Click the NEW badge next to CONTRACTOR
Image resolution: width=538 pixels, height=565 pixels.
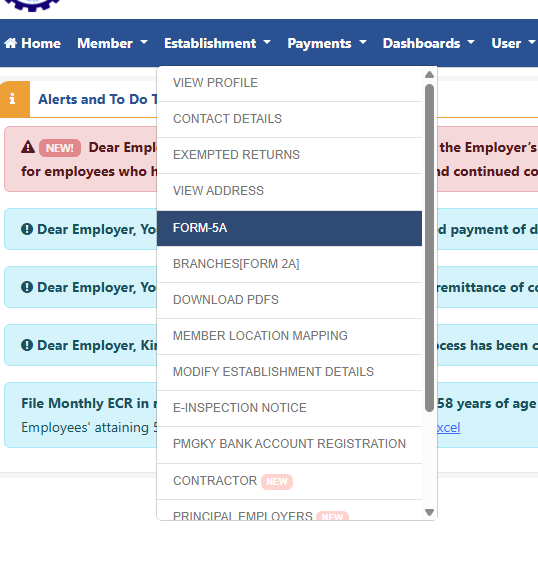pyautogui.click(x=277, y=481)
